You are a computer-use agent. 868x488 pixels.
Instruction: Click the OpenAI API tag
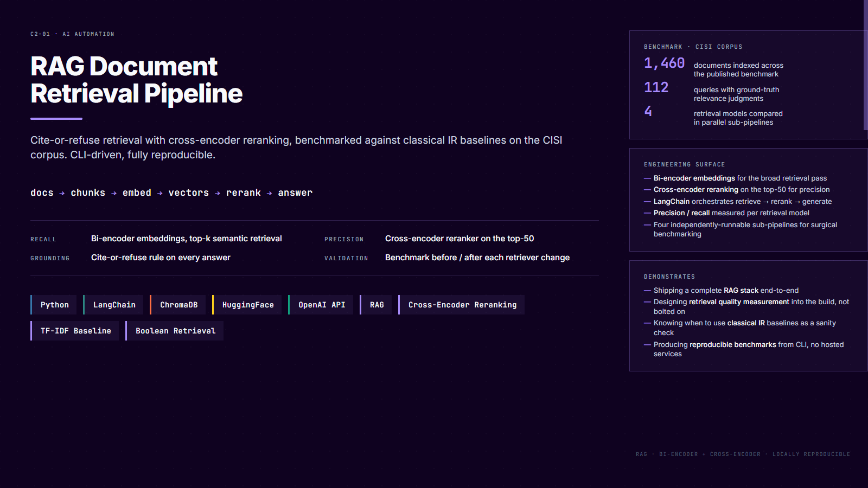pos(321,305)
